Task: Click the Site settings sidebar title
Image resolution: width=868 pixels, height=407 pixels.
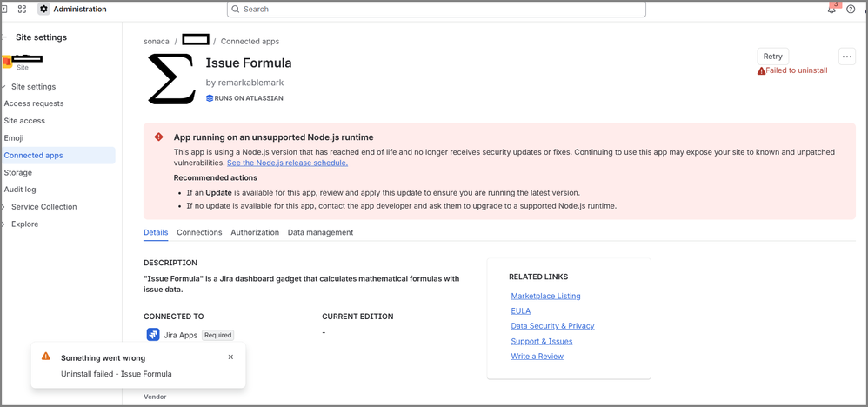Action: pos(41,37)
